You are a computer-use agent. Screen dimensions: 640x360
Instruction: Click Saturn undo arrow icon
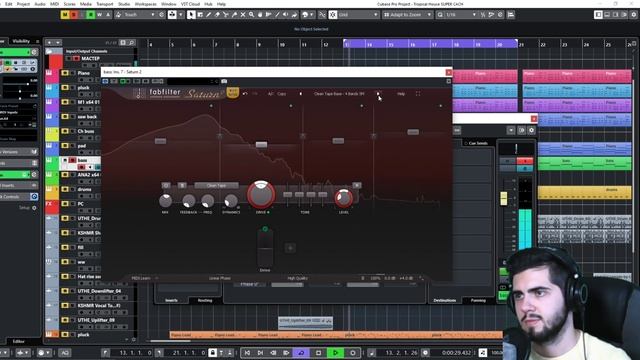point(245,94)
